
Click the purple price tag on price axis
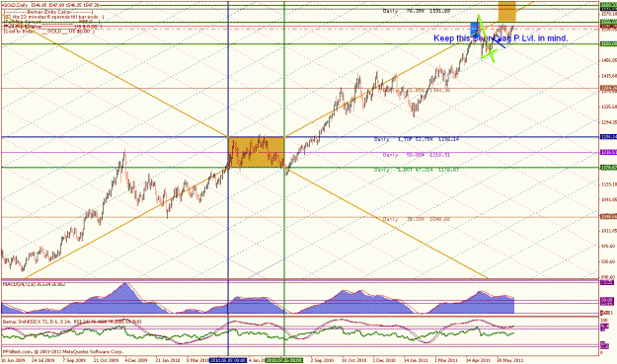click(608, 152)
